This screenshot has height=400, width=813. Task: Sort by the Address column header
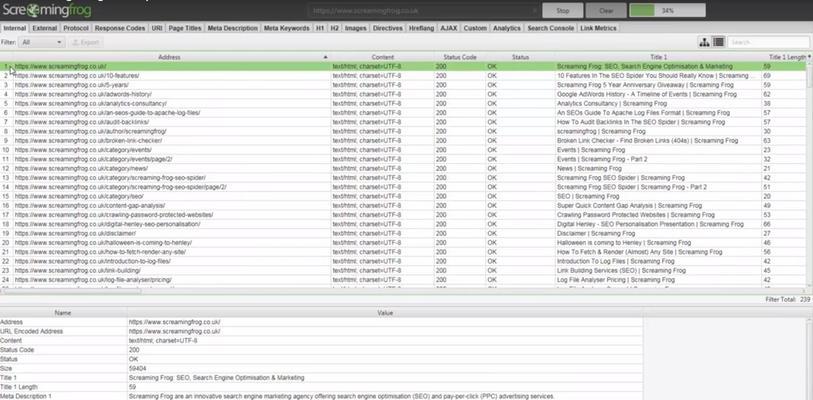169,57
